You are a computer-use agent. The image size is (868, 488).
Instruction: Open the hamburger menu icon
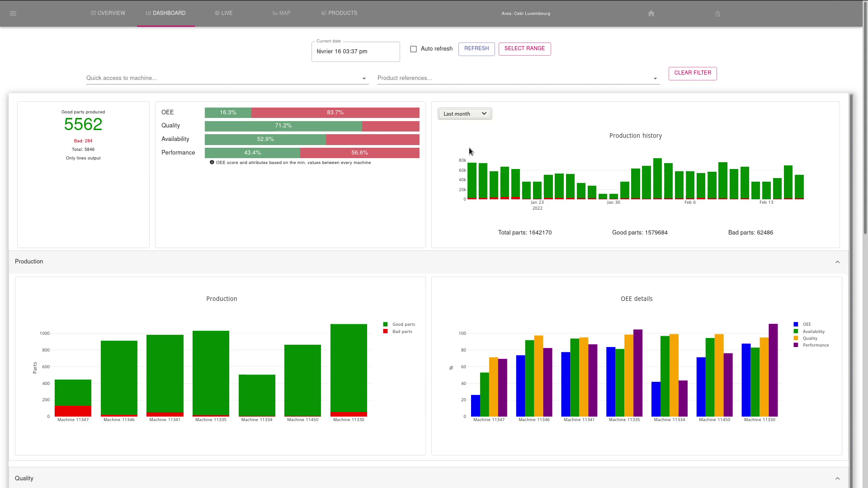tap(13, 14)
